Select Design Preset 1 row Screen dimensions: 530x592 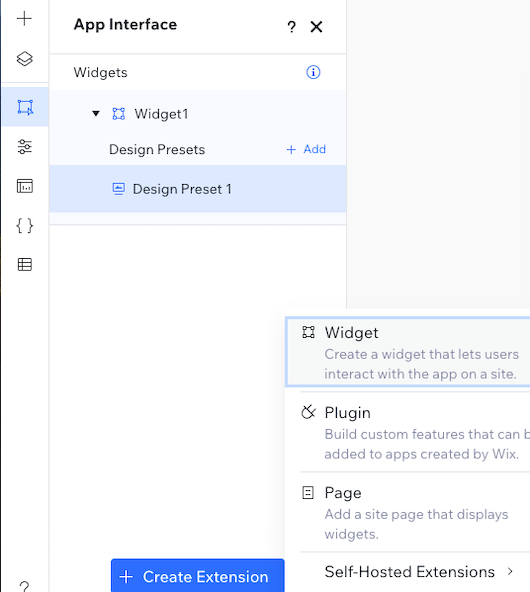[x=198, y=189]
